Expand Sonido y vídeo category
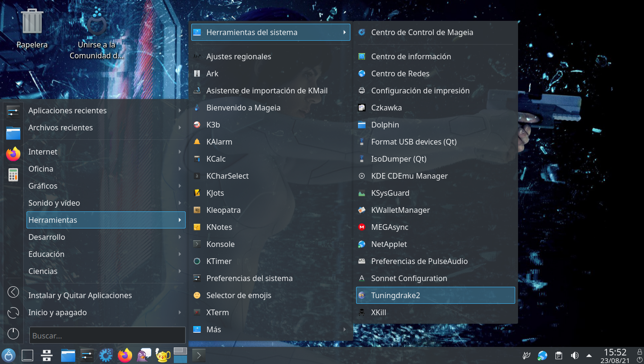 coord(106,203)
